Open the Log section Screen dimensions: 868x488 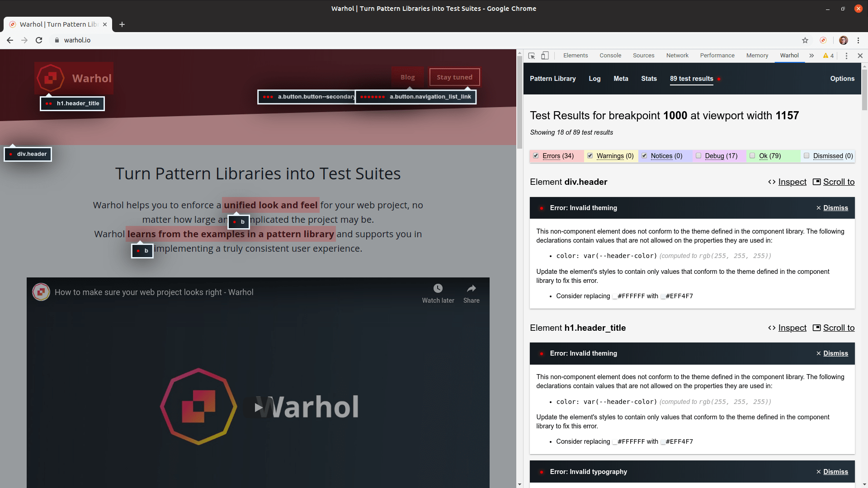[594, 79]
